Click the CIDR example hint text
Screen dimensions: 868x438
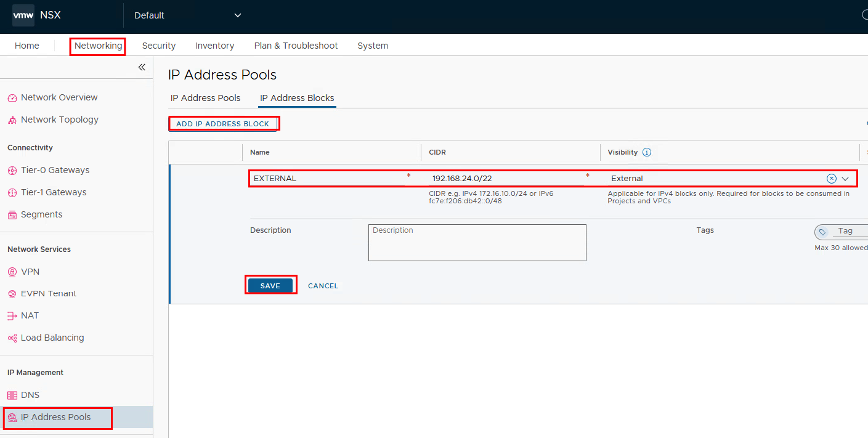click(x=491, y=197)
